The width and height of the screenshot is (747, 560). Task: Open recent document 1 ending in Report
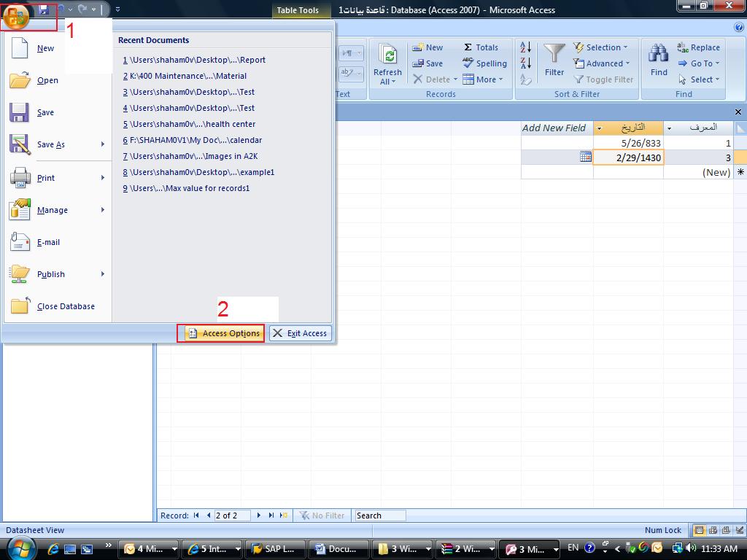(194, 60)
